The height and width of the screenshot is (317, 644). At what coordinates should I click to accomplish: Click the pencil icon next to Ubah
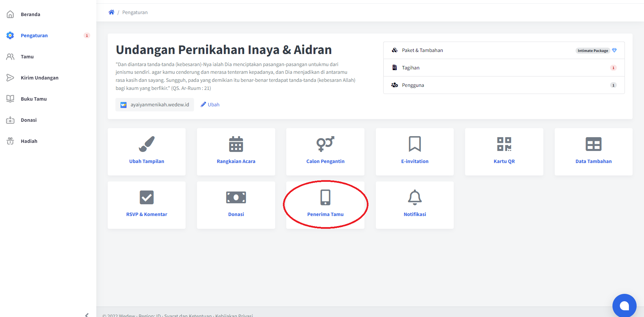[203, 104]
